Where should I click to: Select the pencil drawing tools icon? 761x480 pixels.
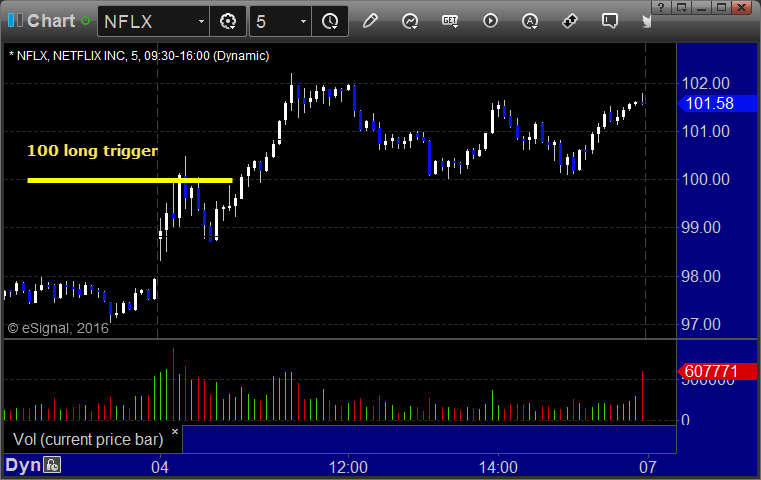pyautogui.click(x=370, y=21)
